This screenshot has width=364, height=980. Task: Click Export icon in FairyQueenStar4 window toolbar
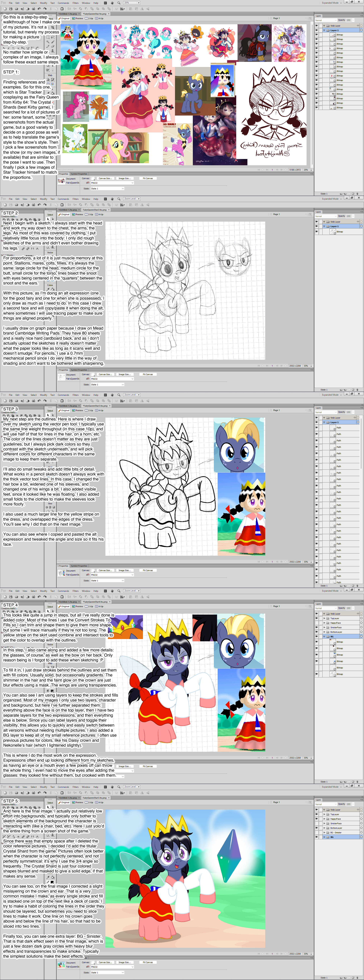[28, 597]
